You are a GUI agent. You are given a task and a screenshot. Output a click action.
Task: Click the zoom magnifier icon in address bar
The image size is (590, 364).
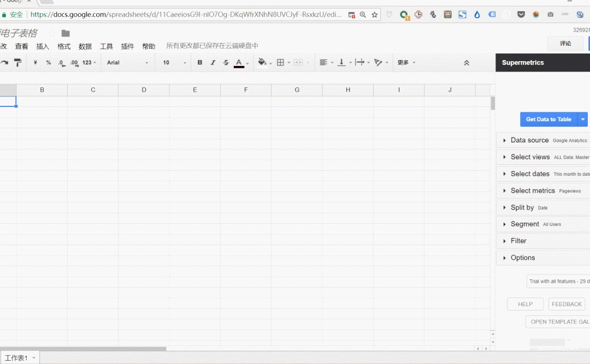click(x=363, y=15)
